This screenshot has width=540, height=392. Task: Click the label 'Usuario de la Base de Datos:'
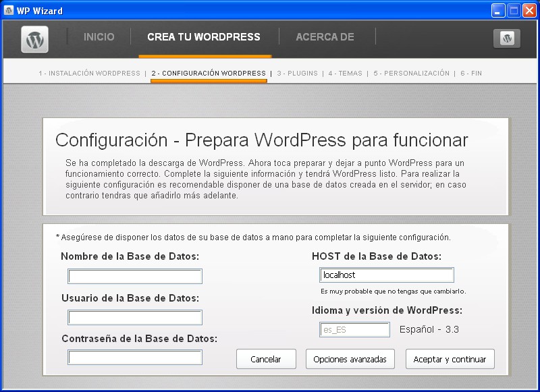pyautogui.click(x=130, y=298)
